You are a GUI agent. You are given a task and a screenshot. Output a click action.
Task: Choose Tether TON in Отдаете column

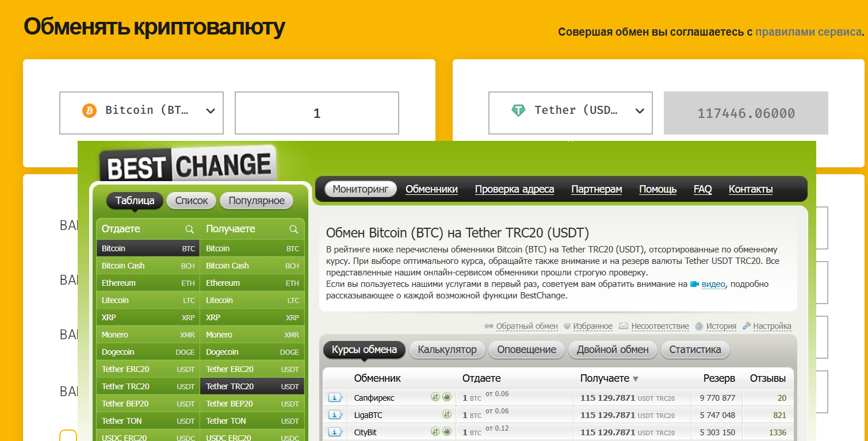click(148, 421)
